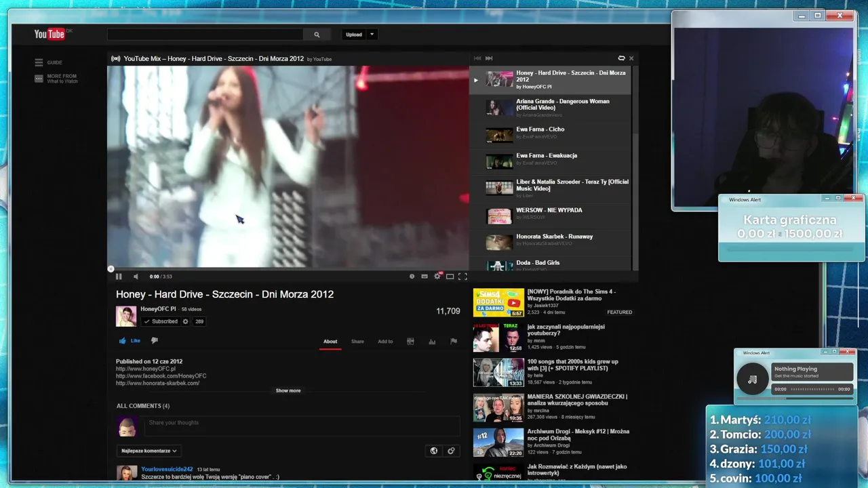Screen dimensions: 868x488
Task: Play Ewa Farna - Cicho from playlist
Action: tap(551, 134)
